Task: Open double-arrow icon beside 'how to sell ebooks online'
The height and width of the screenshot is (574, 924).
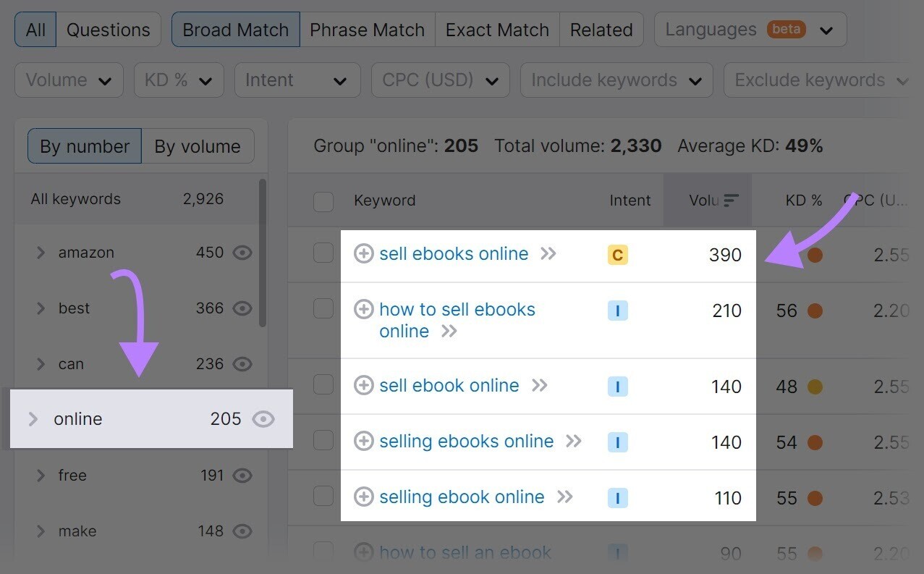Action: click(449, 332)
